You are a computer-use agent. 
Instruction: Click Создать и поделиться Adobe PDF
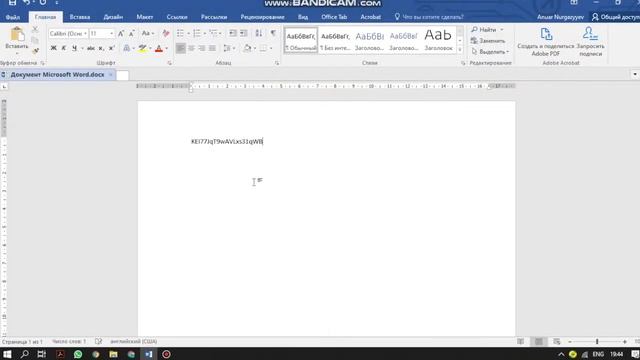click(545, 42)
